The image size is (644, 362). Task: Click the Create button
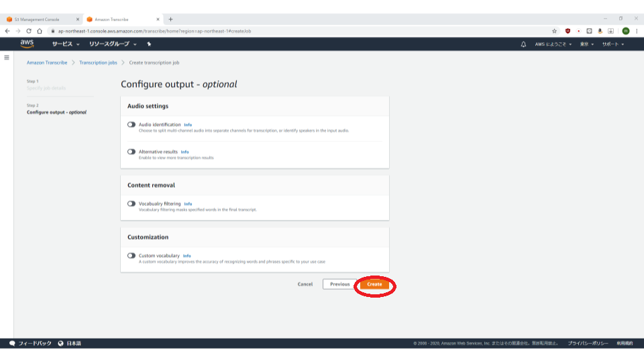(374, 284)
